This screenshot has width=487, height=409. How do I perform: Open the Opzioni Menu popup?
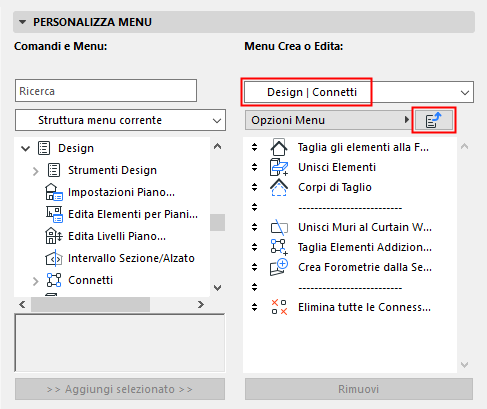click(x=328, y=120)
